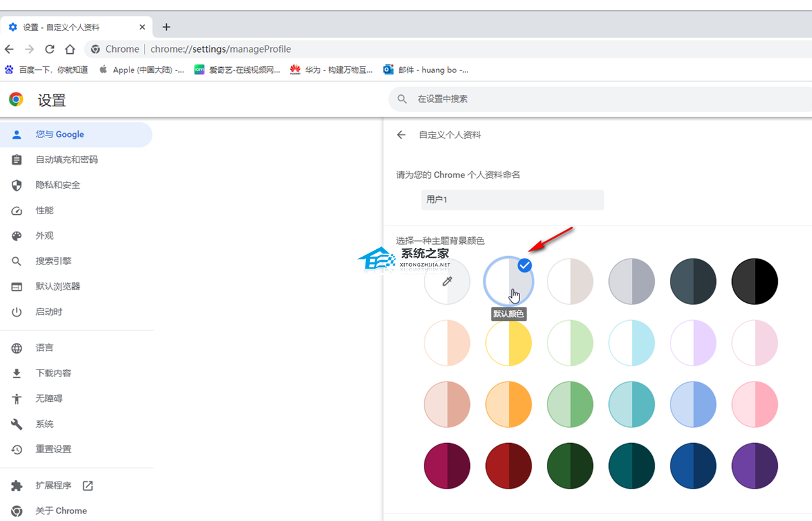Screen dimensions: 812x521
Task: Reload the current settings page
Action: 49,49
